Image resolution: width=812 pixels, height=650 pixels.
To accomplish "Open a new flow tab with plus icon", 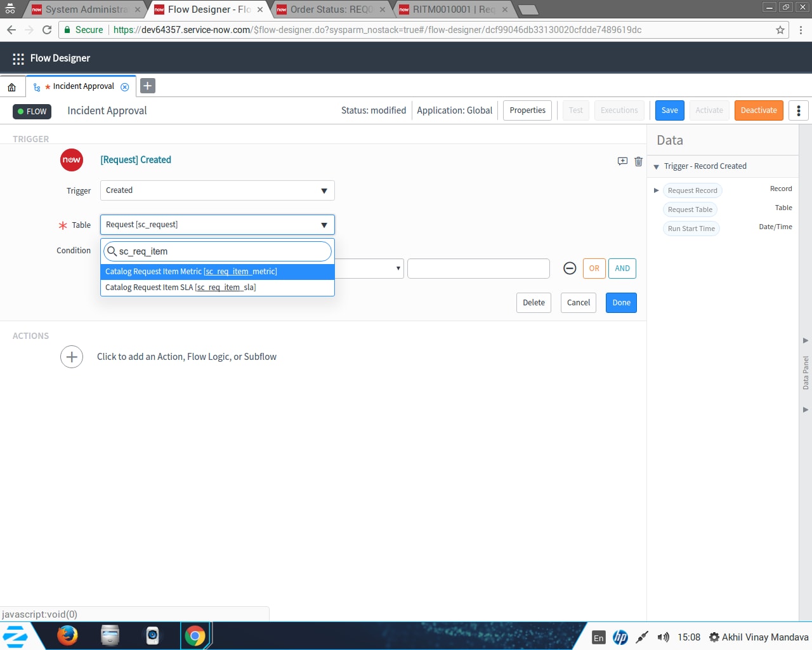I will coord(147,84).
